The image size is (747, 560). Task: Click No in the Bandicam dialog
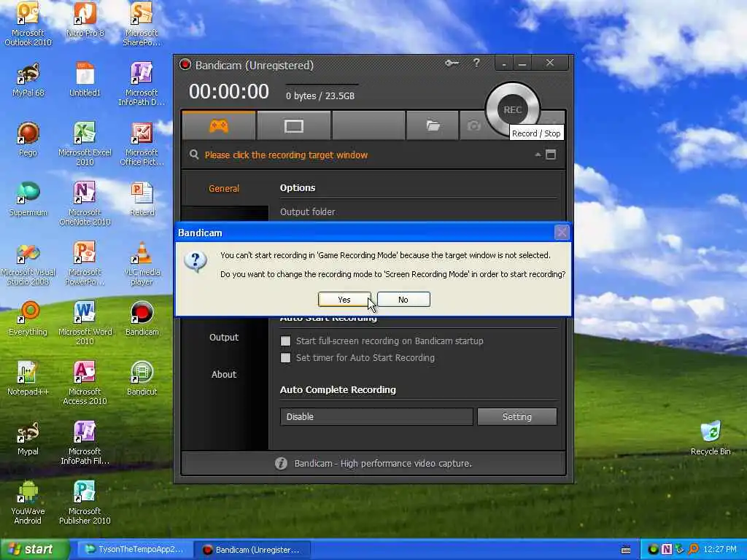(403, 300)
